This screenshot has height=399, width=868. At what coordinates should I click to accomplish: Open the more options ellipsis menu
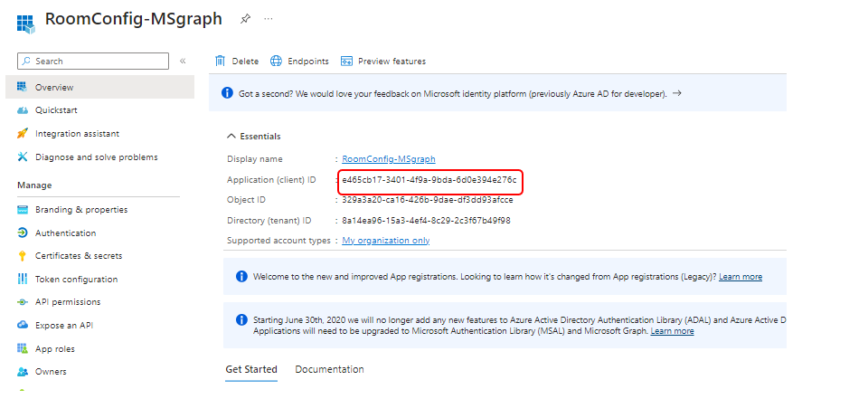coord(269,19)
